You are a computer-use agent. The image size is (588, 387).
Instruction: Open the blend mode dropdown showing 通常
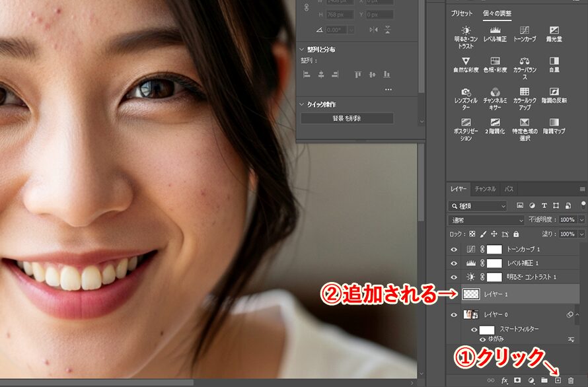486,220
